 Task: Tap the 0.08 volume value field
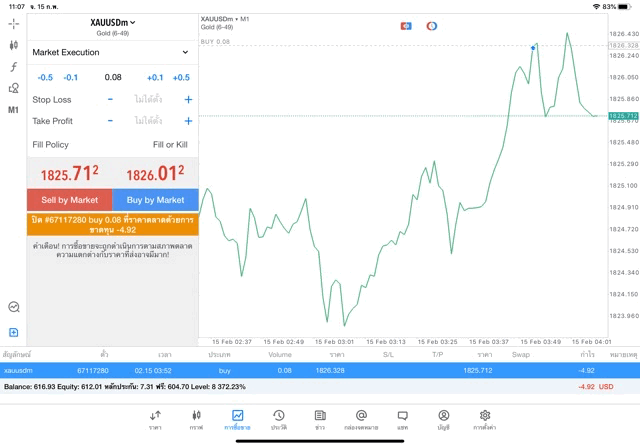click(x=113, y=77)
